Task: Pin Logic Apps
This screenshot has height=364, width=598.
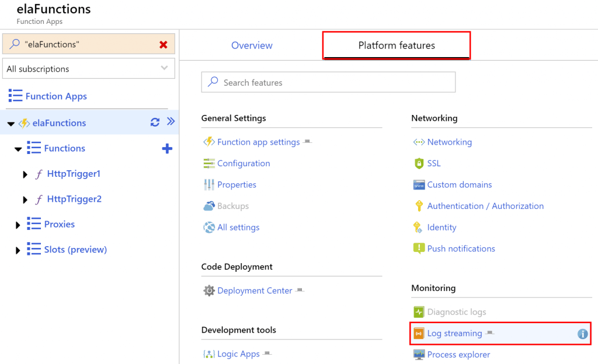Action: pyautogui.click(x=267, y=353)
